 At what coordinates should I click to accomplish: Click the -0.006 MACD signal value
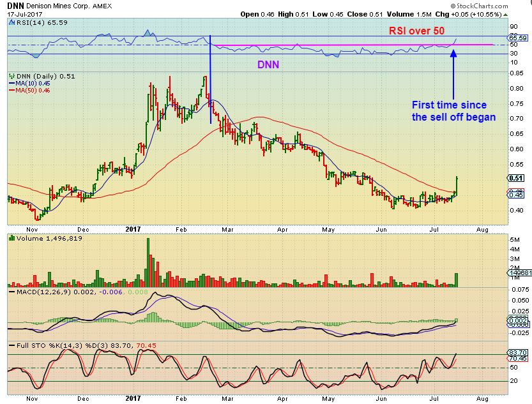pos(110,292)
